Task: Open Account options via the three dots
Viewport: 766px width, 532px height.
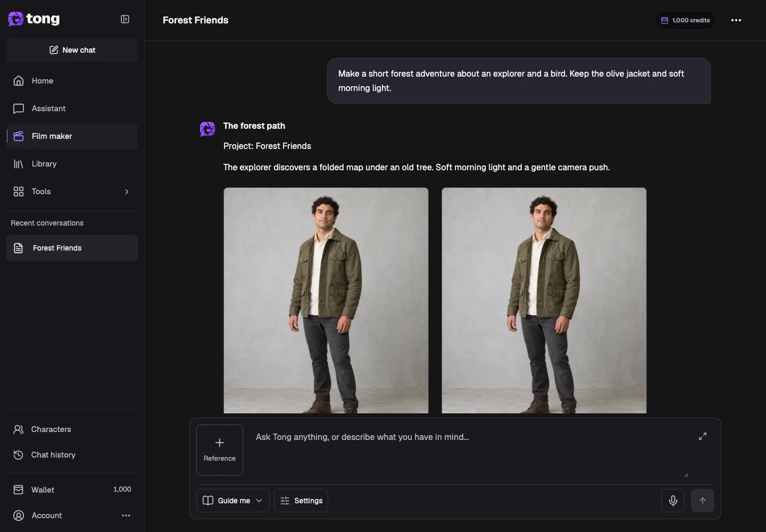Action: pyautogui.click(x=126, y=516)
